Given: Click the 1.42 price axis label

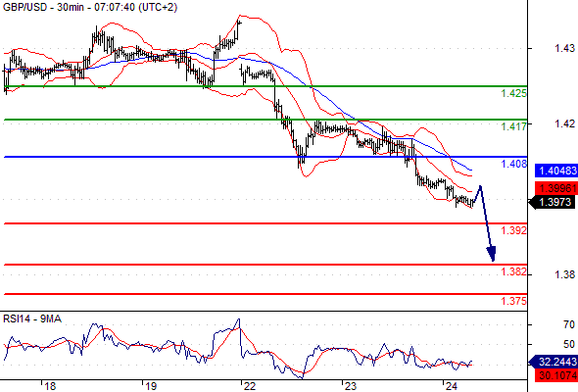Looking at the screenshot, I should click(x=564, y=123).
